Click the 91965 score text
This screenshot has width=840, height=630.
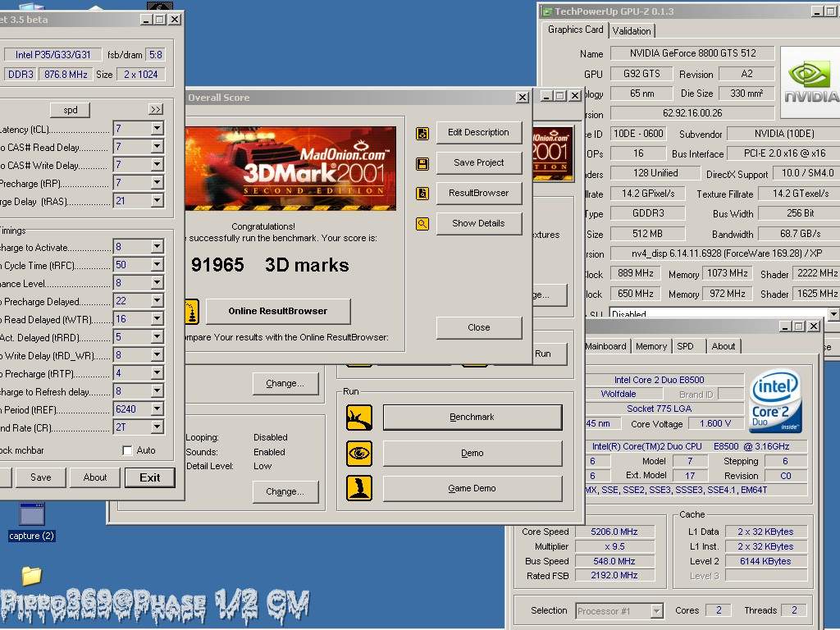pyautogui.click(x=217, y=265)
